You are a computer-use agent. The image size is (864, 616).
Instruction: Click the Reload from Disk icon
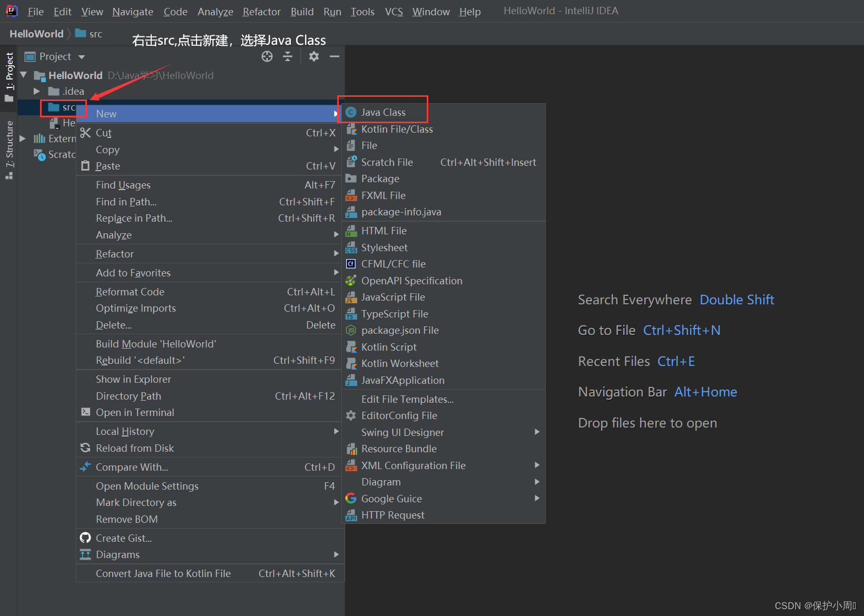coord(85,448)
